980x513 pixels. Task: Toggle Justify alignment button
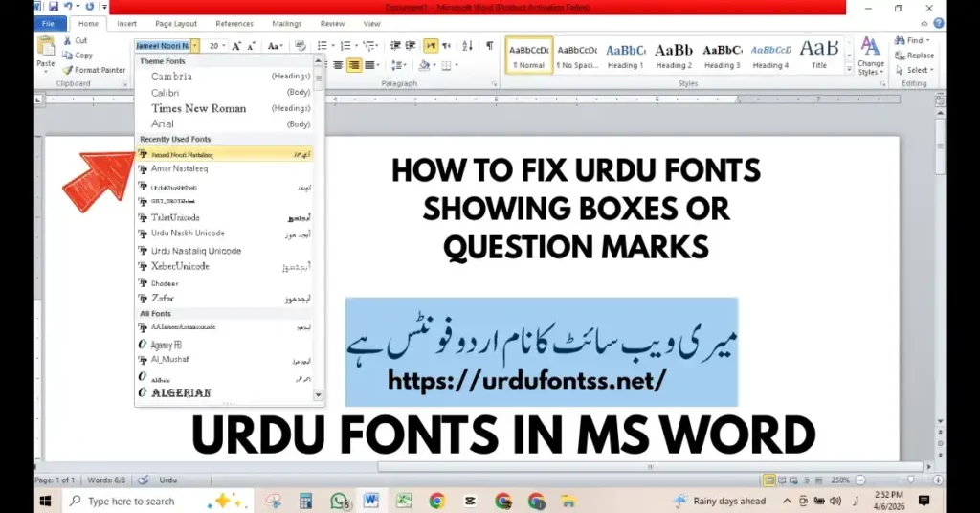pos(369,65)
